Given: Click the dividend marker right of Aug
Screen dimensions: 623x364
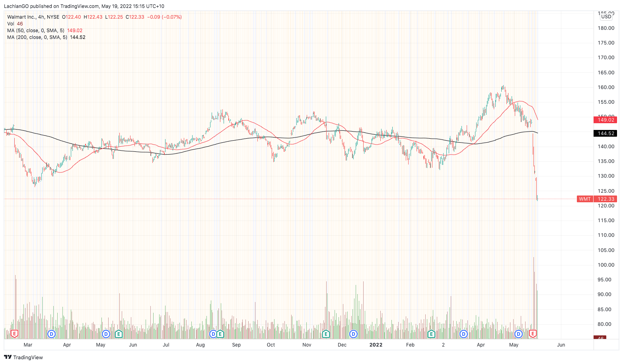Looking at the screenshot, I should 213,334.
